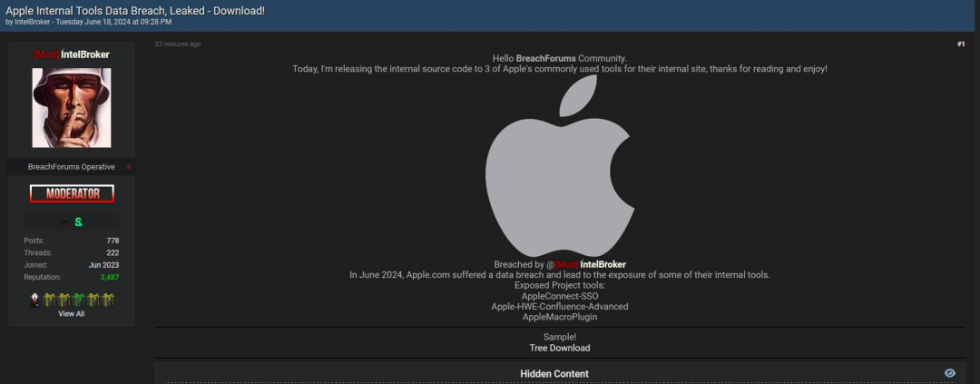980x384 pixels.
Task: Click the 'Sample!' text above Tree Download
Action: pyautogui.click(x=560, y=337)
